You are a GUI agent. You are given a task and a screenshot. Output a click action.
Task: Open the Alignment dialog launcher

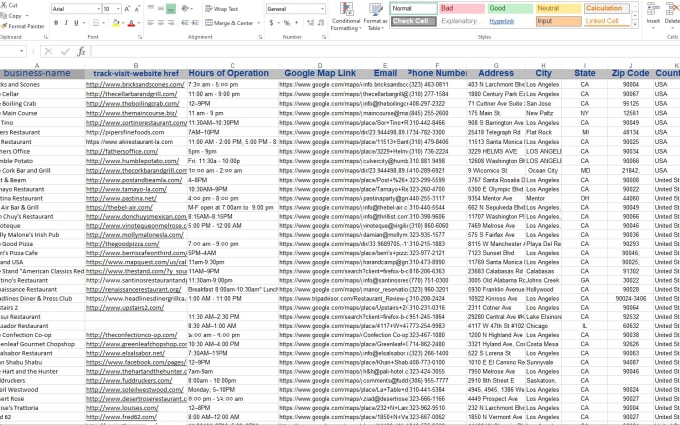point(260,37)
